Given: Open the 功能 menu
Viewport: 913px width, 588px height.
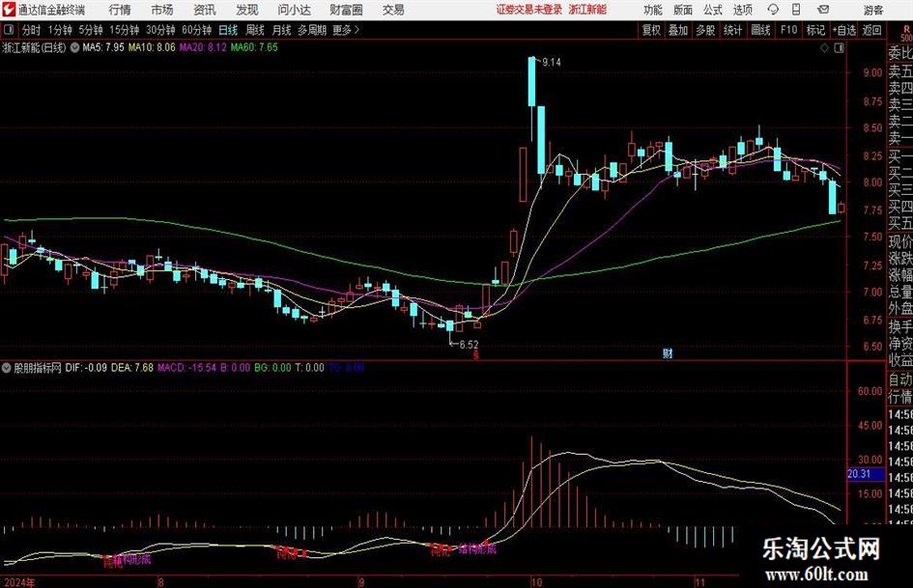Looking at the screenshot, I should coord(653,10).
